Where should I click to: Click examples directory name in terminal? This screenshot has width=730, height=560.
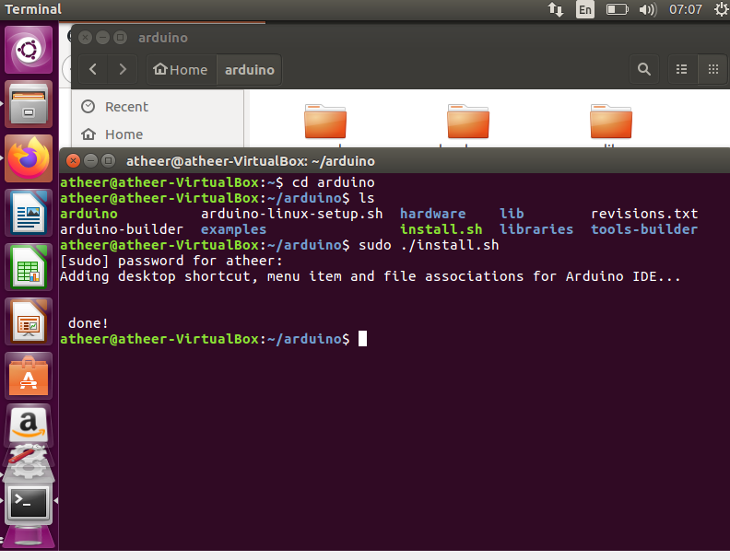click(233, 229)
